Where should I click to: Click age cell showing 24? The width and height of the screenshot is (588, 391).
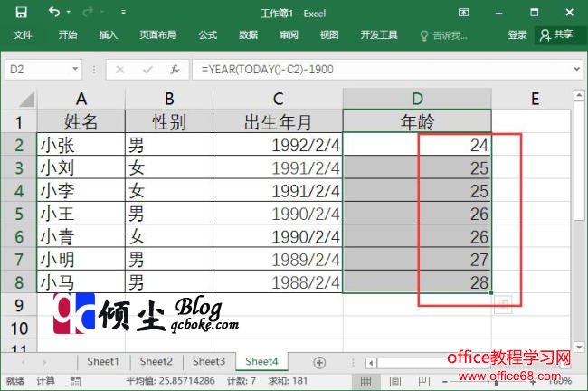[417, 145]
